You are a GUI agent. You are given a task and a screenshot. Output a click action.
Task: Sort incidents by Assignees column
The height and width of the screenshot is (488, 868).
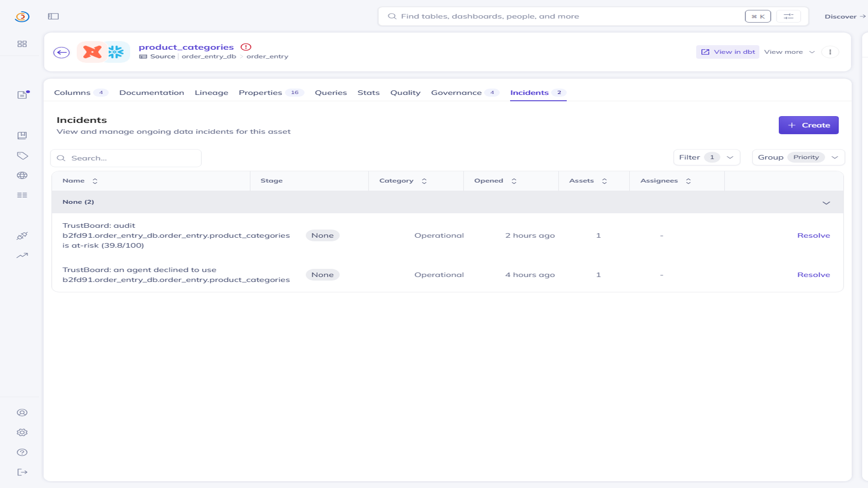coord(689,181)
